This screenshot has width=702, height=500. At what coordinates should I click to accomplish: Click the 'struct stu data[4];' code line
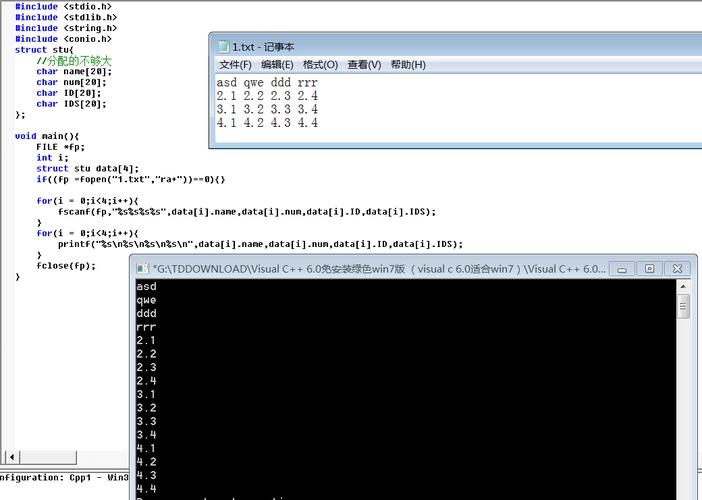coord(88,169)
